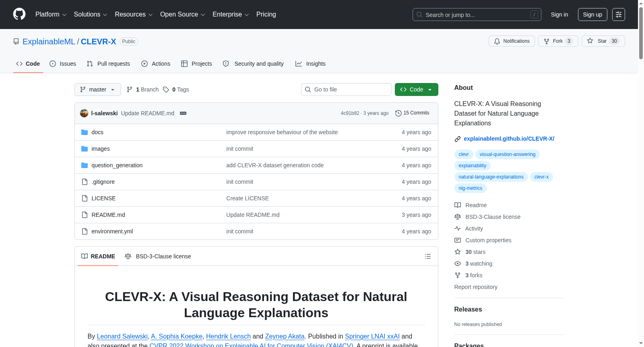Expand the Platform menu

(51, 15)
